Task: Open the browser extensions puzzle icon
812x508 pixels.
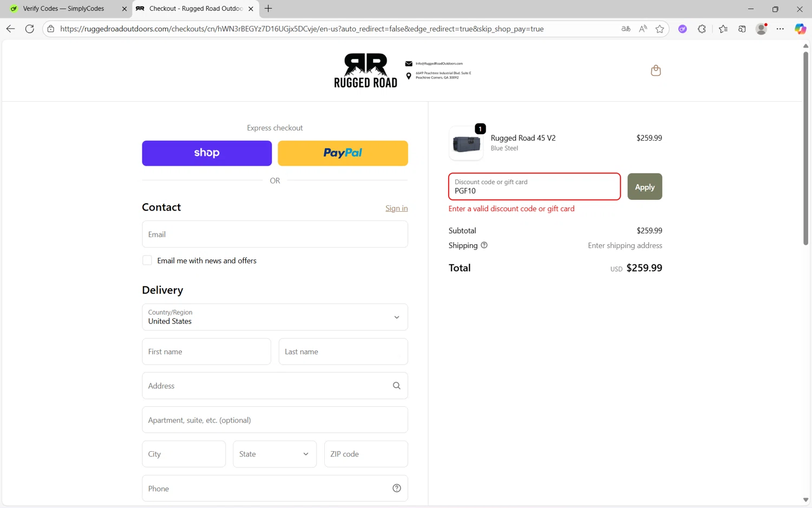Action: click(x=702, y=29)
